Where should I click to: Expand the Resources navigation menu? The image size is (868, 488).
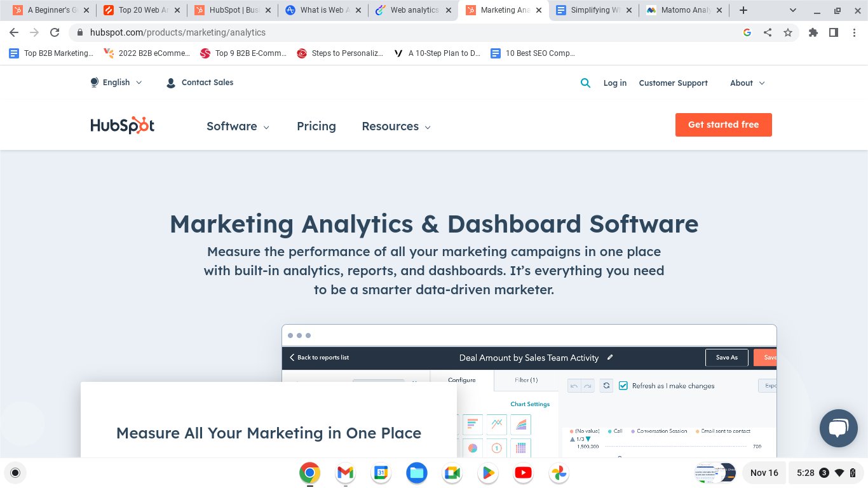click(x=395, y=126)
